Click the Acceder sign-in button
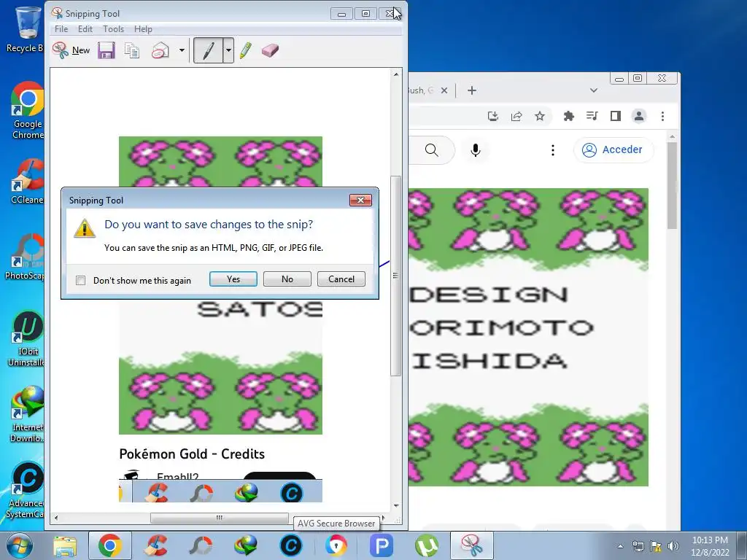The image size is (747, 560). (x=613, y=149)
